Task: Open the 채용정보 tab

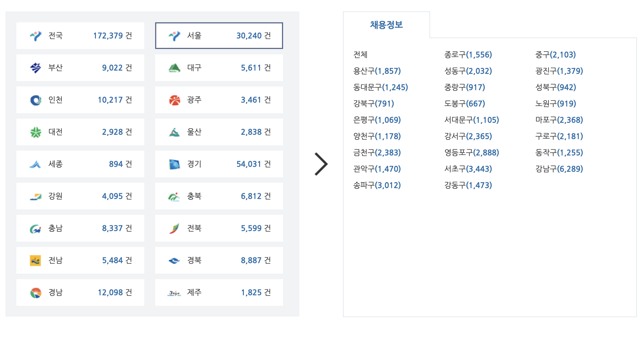Action: tap(386, 25)
